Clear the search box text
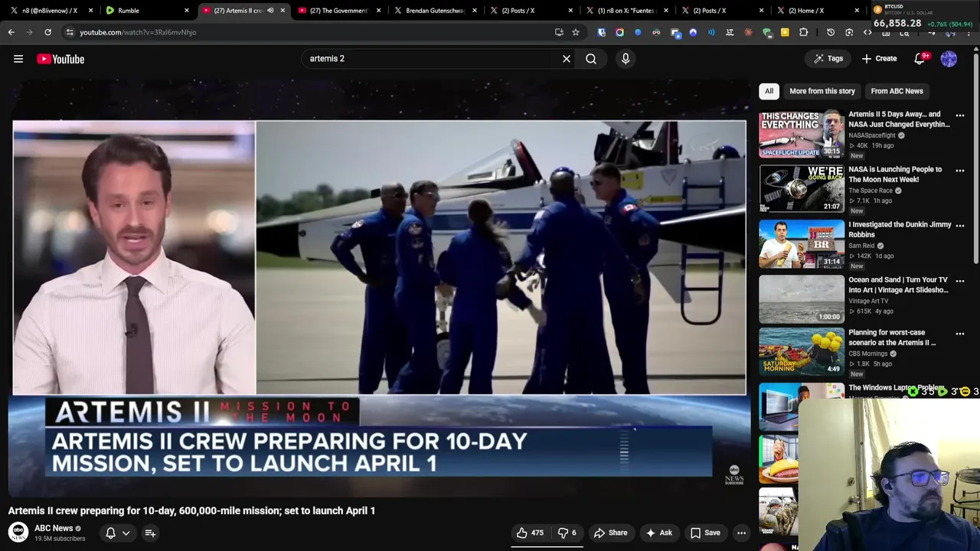This screenshot has width=980, height=551. click(567, 59)
